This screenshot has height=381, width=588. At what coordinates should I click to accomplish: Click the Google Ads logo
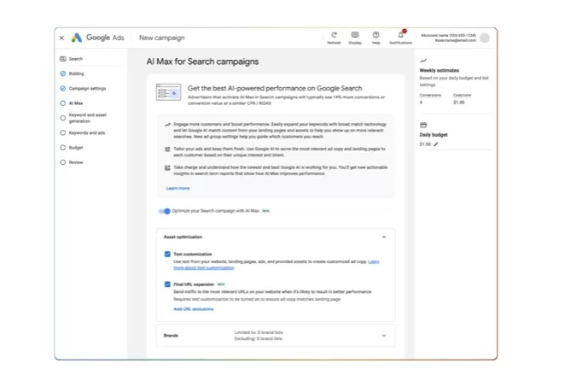pyautogui.click(x=97, y=38)
